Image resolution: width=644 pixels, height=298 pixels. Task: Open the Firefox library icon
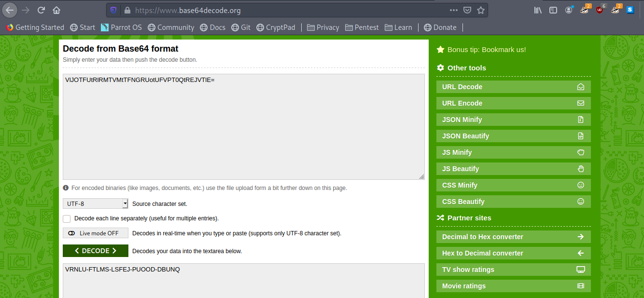point(538,10)
